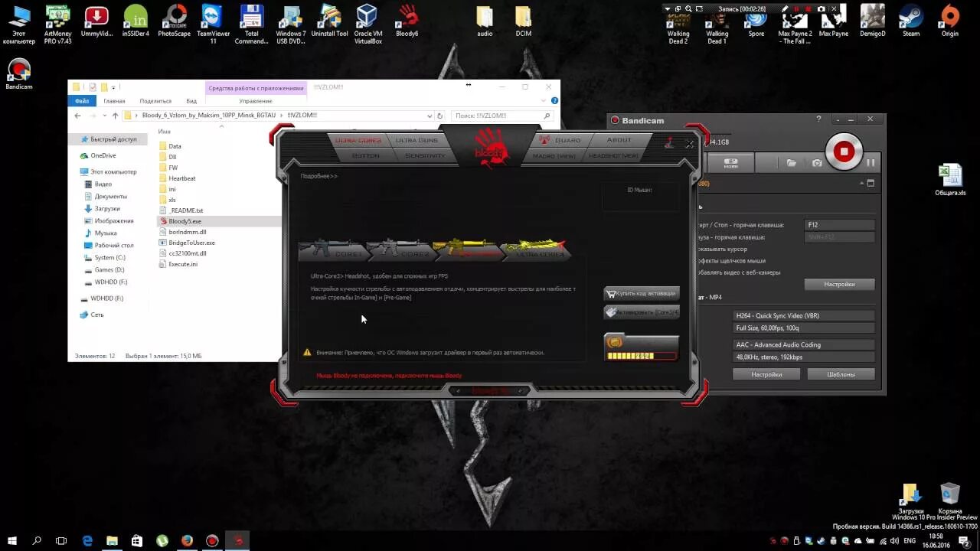Viewport: 980px width, 551px height.
Task: Pause the Bandicam recording
Action: click(871, 162)
